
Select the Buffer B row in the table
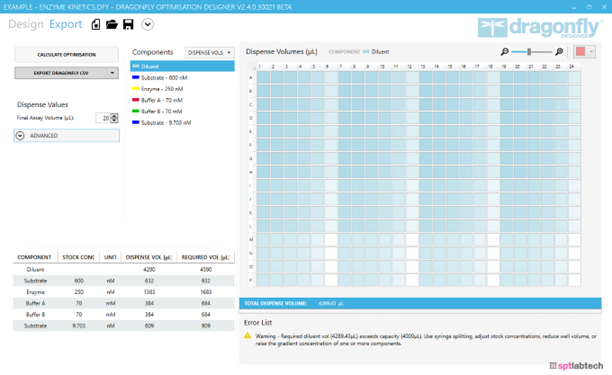pos(124,315)
